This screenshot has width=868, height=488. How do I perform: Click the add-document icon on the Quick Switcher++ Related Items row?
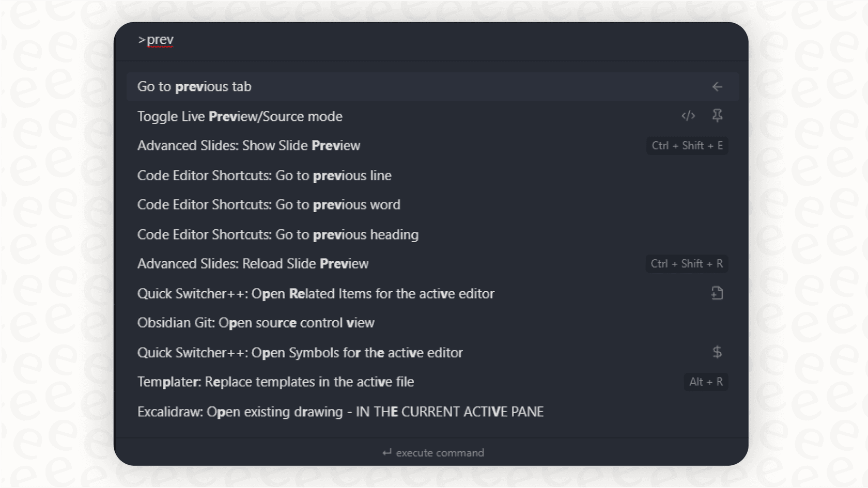coord(717,293)
